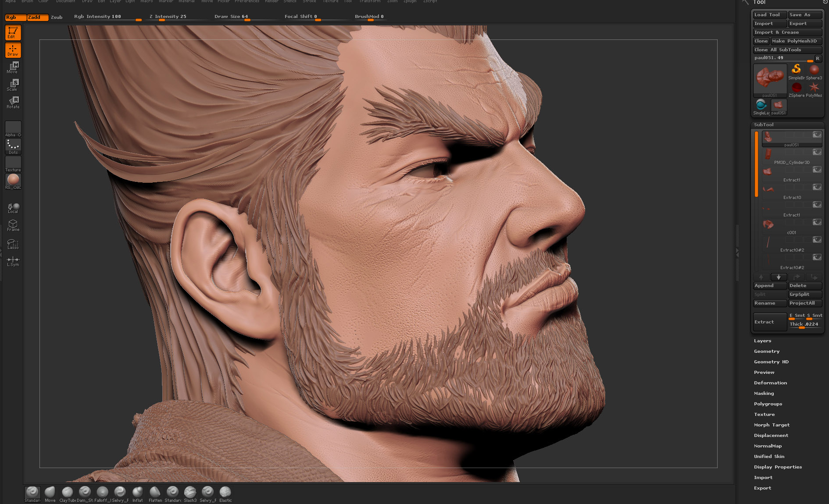Viewport: 829px width, 504px height.
Task: Expand the Layers sub-palette
Action: 762,341
